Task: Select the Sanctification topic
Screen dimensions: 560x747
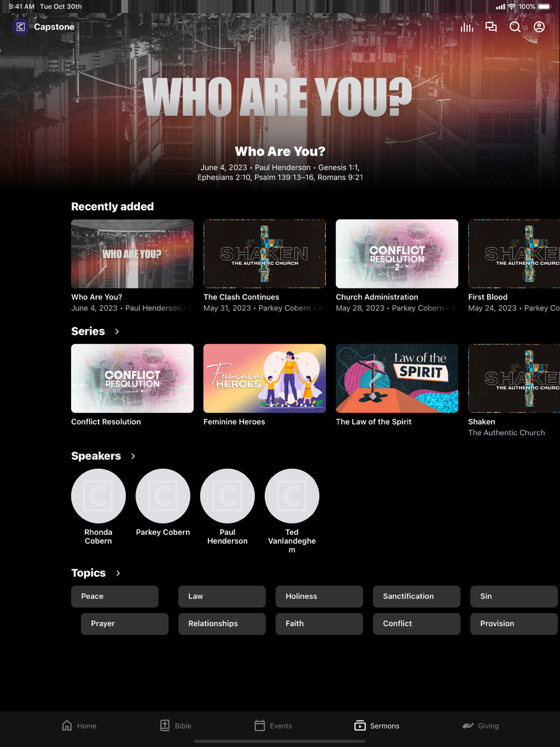Action: click(x=417, y=596)
